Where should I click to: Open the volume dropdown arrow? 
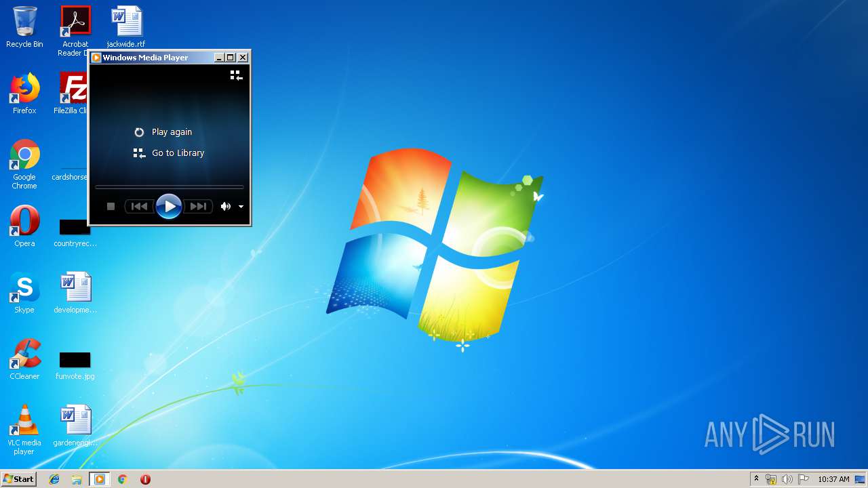[241, 207]
